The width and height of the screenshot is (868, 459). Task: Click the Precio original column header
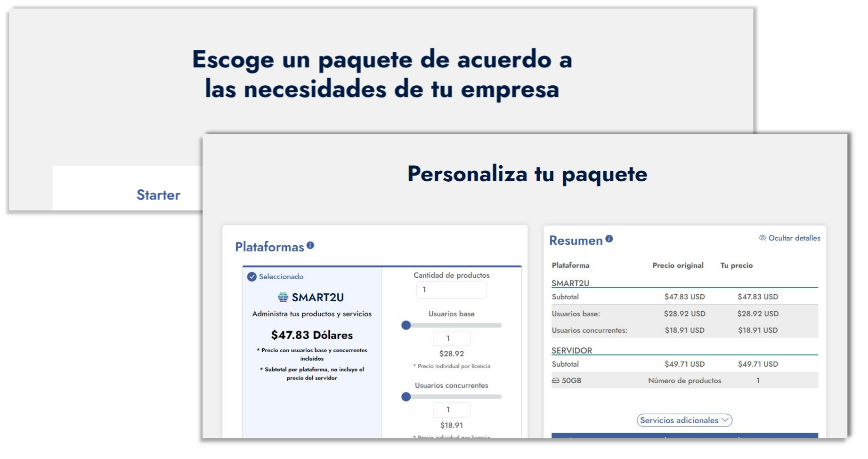(x=678, y=266)
